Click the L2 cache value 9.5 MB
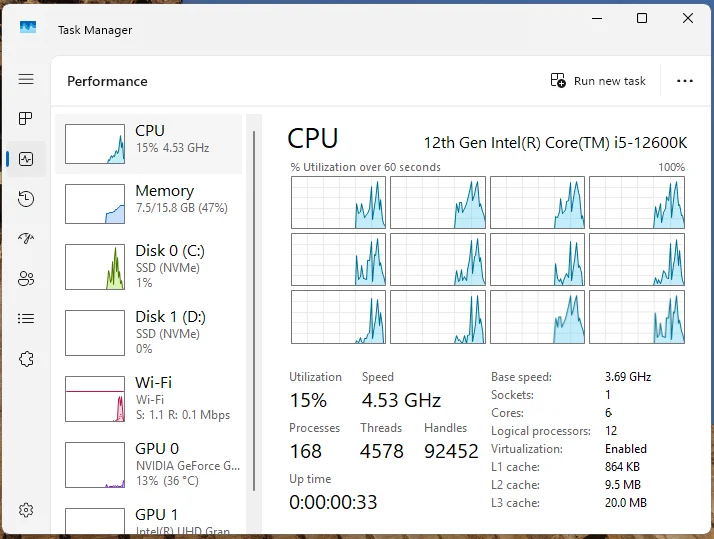Viewport: 714px width, 539px height. click(x=622, y=485)
